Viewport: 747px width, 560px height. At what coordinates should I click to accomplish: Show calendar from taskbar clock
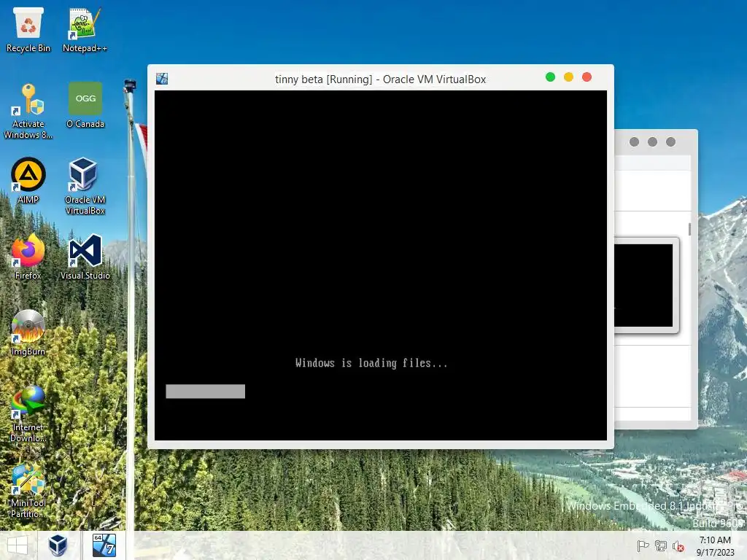tap(715, 545)
